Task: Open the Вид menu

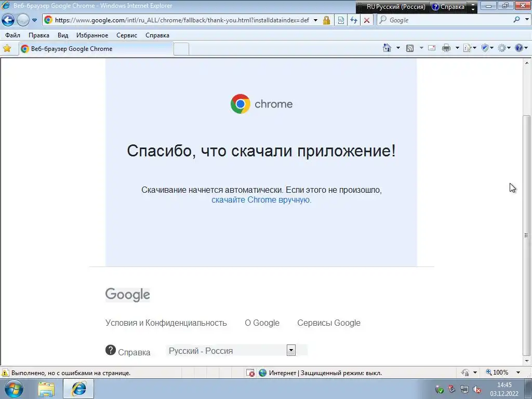Action: pos(63,35)
